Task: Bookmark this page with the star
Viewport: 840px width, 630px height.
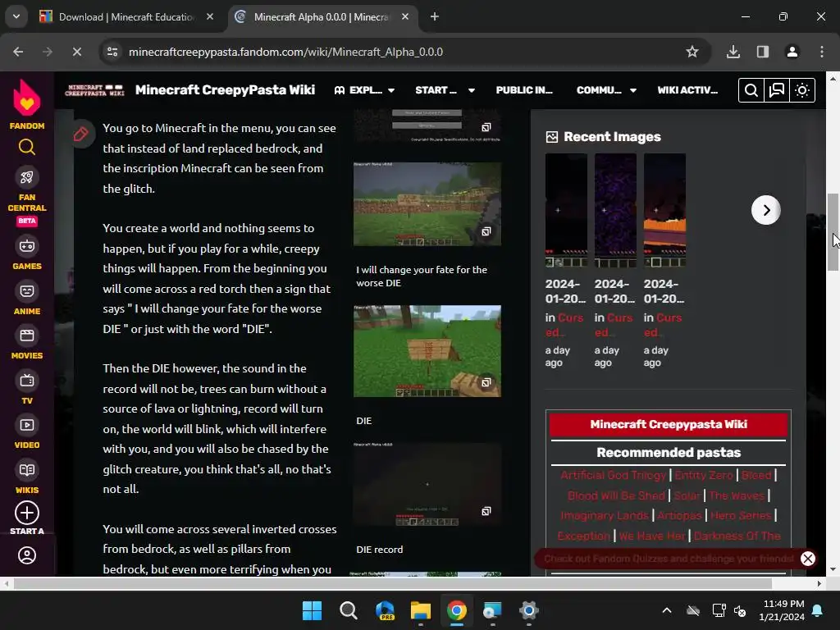Action: (x=692, y=52)
